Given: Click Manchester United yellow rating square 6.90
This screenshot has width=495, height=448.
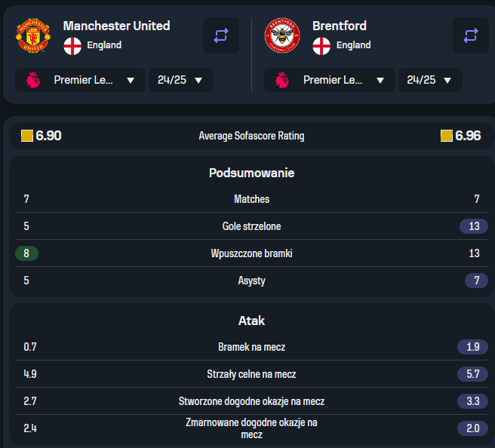Looking at the screenshot, I should point(27,136).
